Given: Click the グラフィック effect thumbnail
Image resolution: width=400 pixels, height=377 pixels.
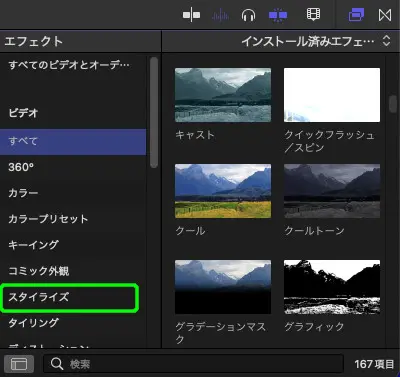Looking at the screenshot, I should [332, 287].
